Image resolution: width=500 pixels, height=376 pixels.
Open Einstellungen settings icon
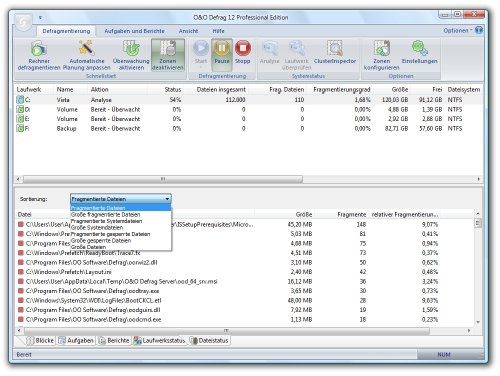(419, 49)
